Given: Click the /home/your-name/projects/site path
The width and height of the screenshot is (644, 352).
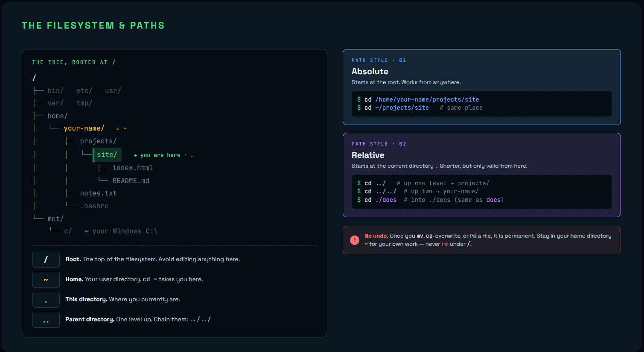Looking at the screenshot, I should [427, 99].
